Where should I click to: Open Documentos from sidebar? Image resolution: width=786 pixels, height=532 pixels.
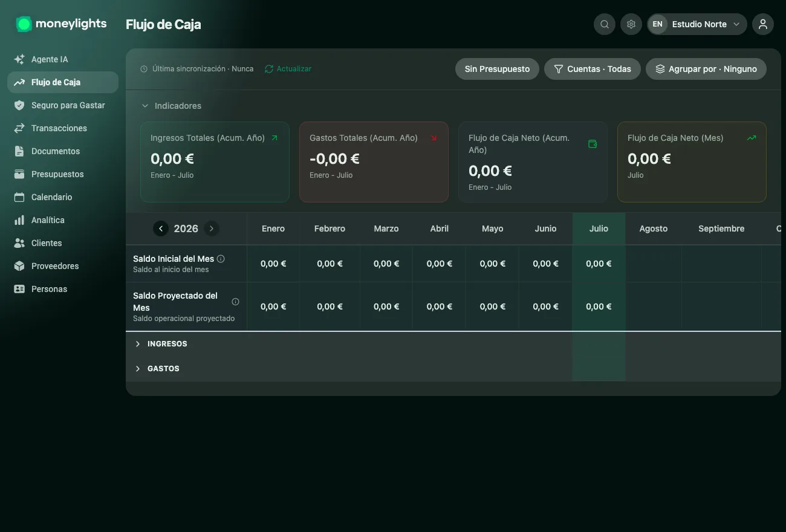[x=63, y=151]
